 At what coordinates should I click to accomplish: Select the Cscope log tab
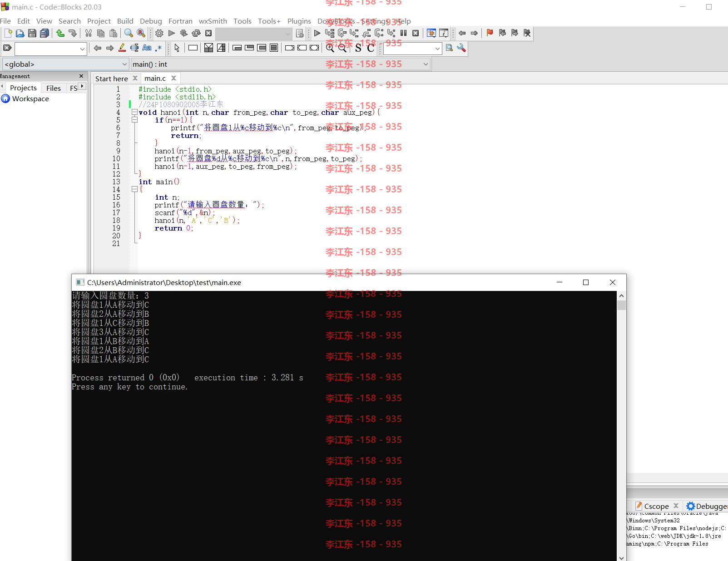656,506
